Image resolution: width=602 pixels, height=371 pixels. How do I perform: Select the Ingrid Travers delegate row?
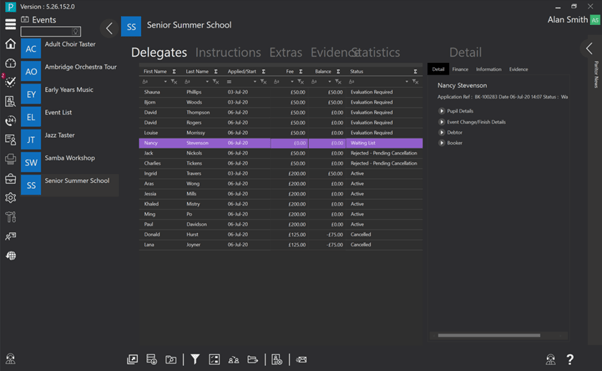(281, 174)
